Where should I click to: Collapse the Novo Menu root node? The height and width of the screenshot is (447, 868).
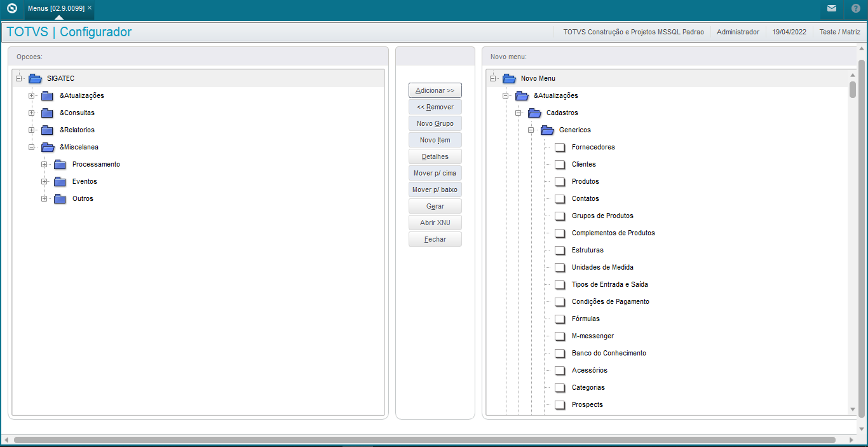click(492, 78)
